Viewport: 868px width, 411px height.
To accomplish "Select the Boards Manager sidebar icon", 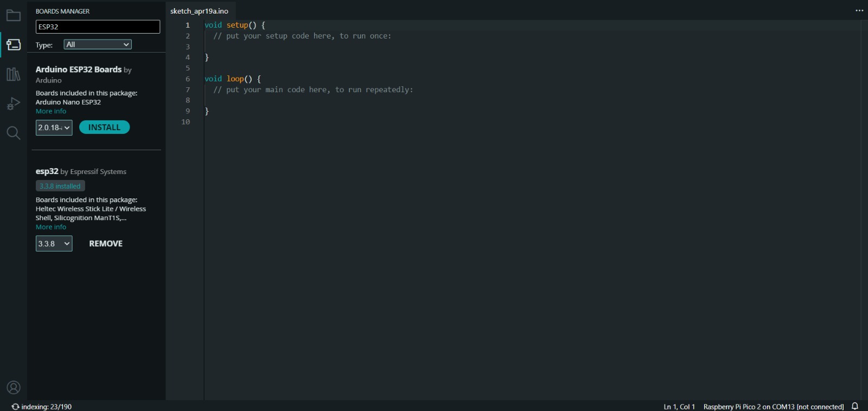I will (14, 44).
